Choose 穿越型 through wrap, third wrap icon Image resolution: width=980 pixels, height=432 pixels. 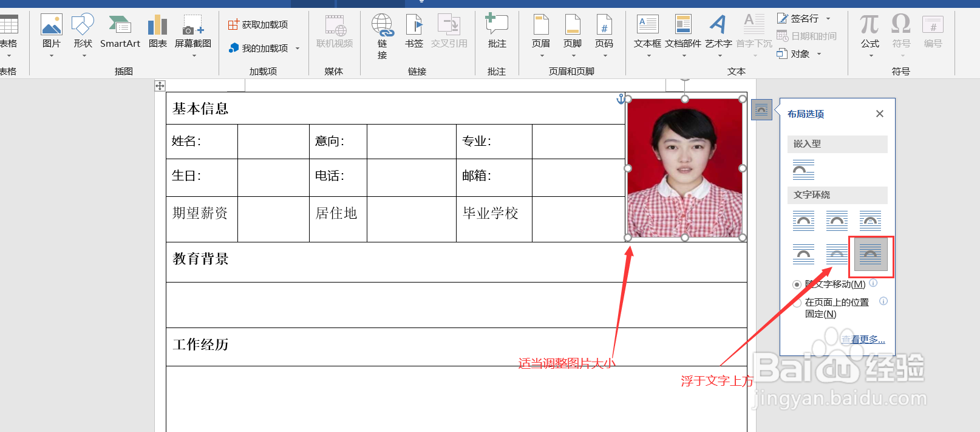(x=870, y=221)
